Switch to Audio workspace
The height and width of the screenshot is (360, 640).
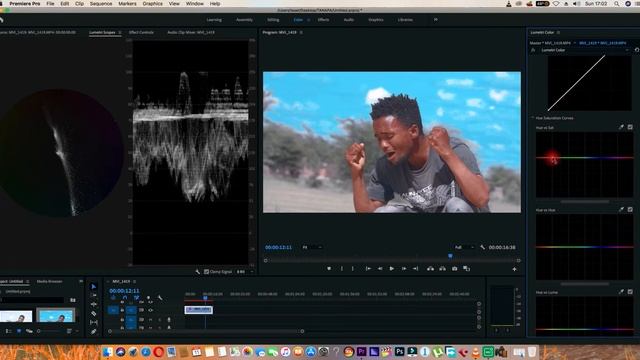[349, 20]
